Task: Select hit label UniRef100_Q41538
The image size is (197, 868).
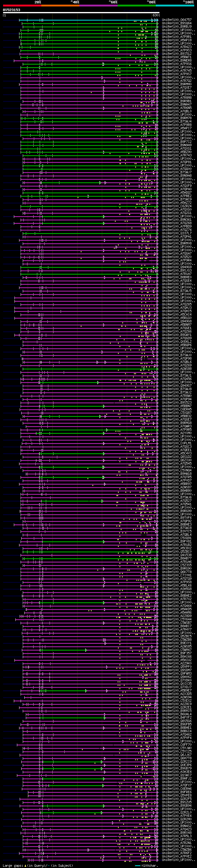Action: [x=176, y=555]
